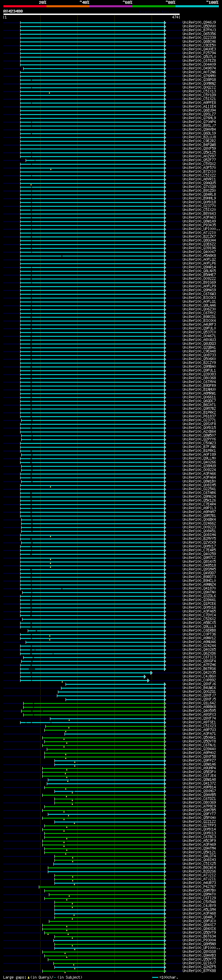Select hit label UniRef100_A0T2N6

[x=199, y=72]
